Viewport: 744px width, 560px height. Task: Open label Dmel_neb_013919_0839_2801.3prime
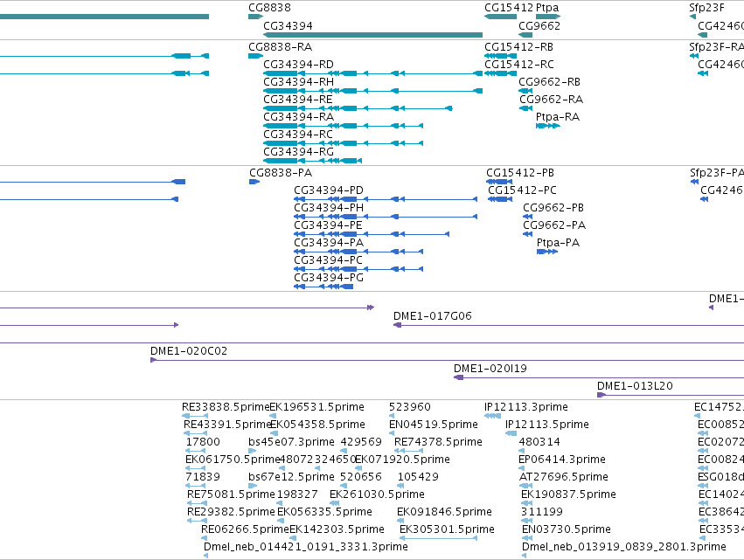[x=624, y=548]
